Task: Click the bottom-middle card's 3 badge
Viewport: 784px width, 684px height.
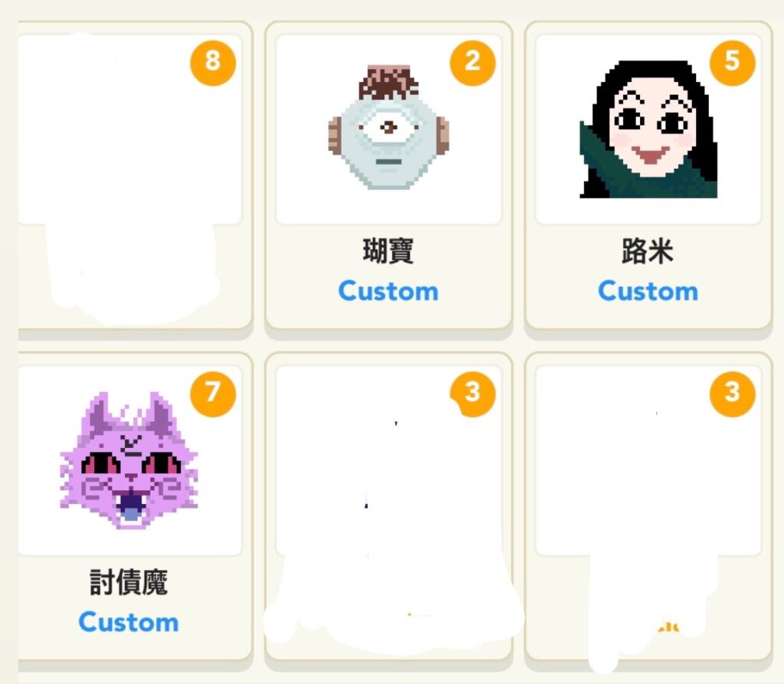Action: (472, 394)
